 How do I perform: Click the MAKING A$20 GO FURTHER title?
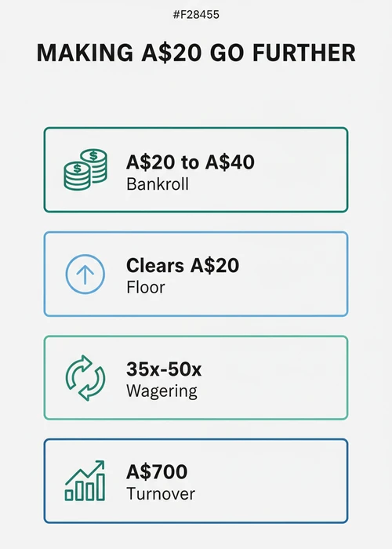click(x=196, y=53)
